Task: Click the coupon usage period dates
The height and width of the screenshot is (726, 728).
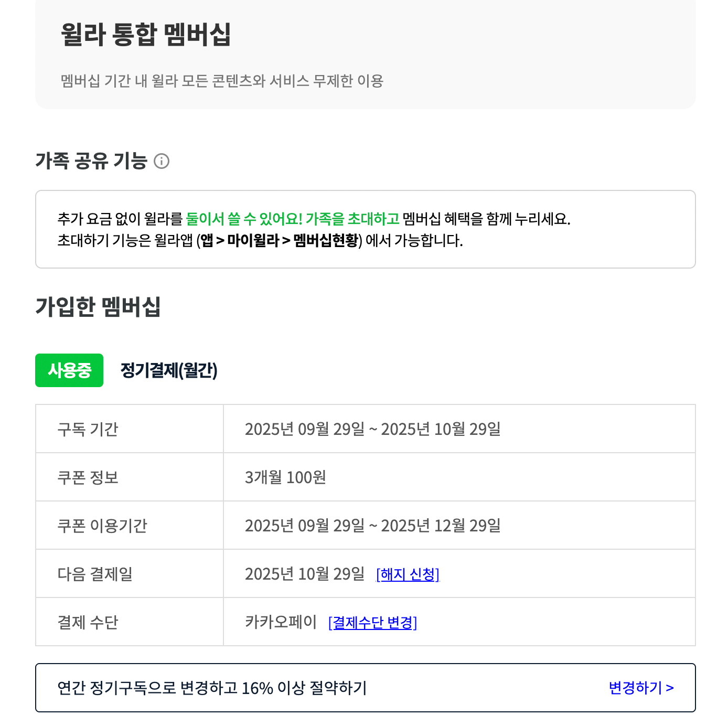Action: click(x=373, y=525)
